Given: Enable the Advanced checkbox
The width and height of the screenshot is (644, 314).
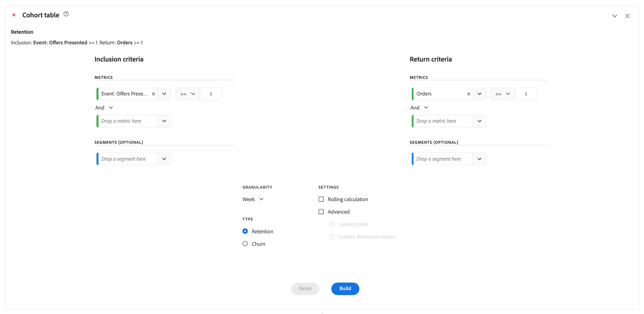Looking at the screenshot, I should 321,211.
